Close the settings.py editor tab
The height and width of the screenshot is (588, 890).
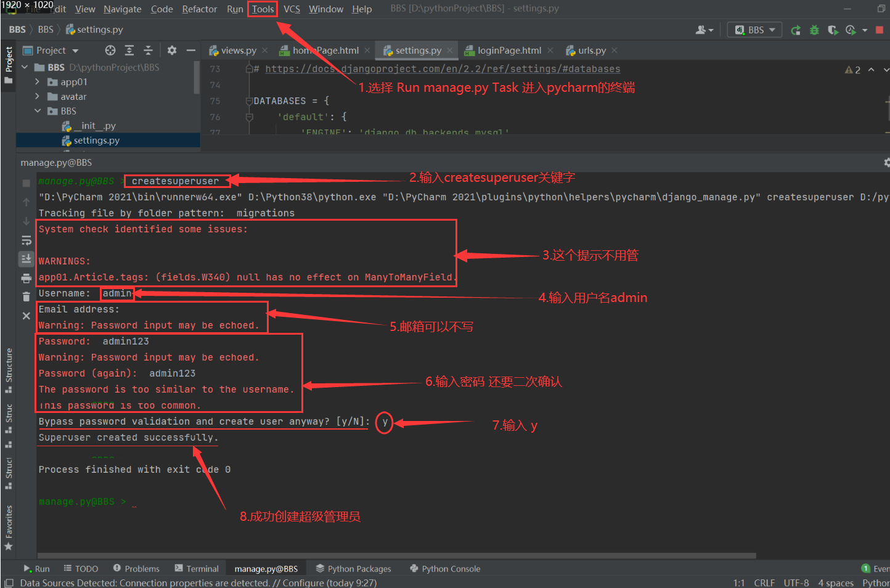pyautogui.click(x=450, y=51)
